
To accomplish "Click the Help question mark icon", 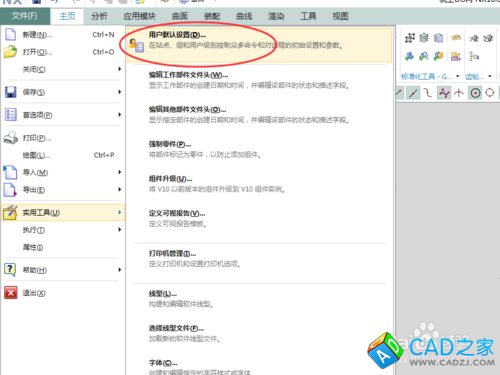I will (10, 270).
